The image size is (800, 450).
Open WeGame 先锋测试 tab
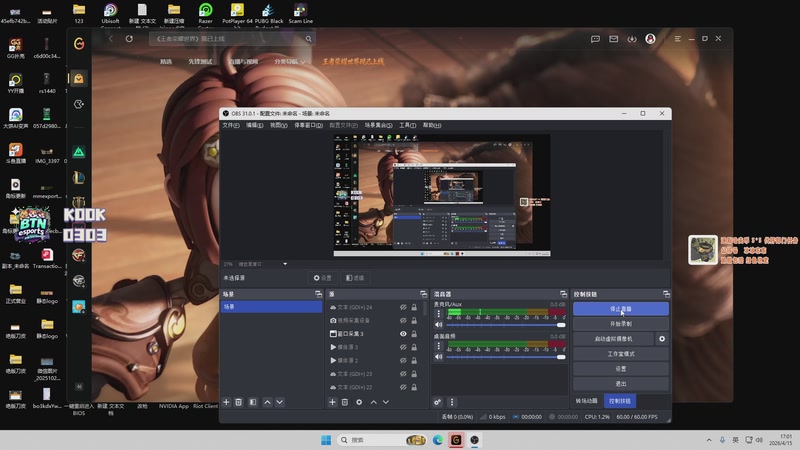pos(200,62)
